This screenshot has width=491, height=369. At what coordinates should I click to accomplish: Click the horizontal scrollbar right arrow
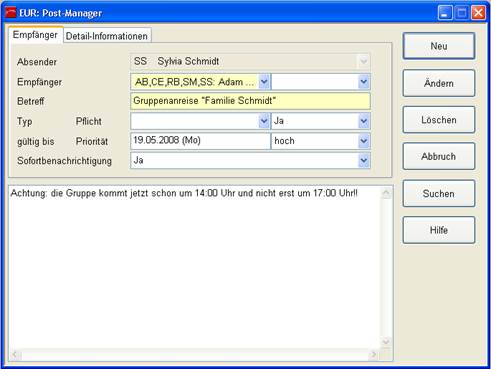(374, 354)
